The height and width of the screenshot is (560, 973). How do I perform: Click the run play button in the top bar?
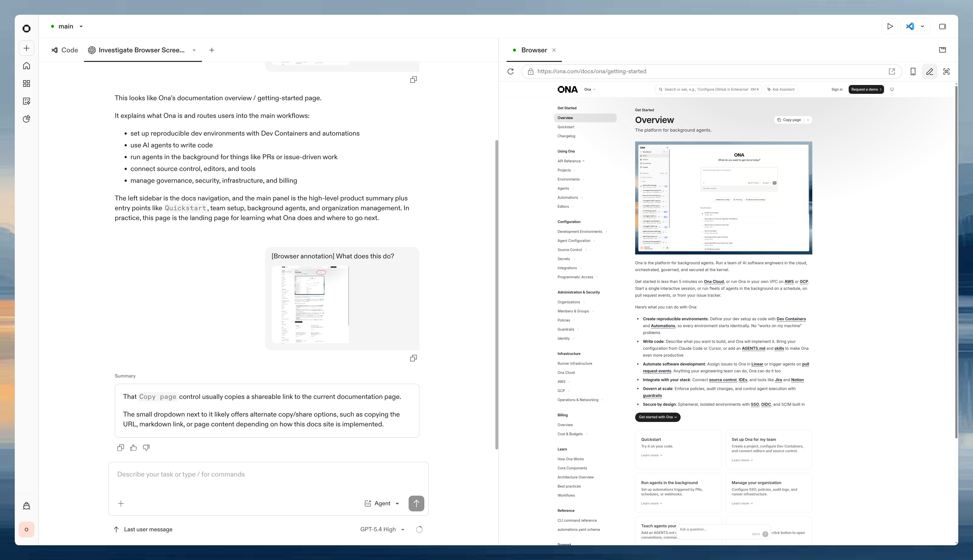coord(890,27)
